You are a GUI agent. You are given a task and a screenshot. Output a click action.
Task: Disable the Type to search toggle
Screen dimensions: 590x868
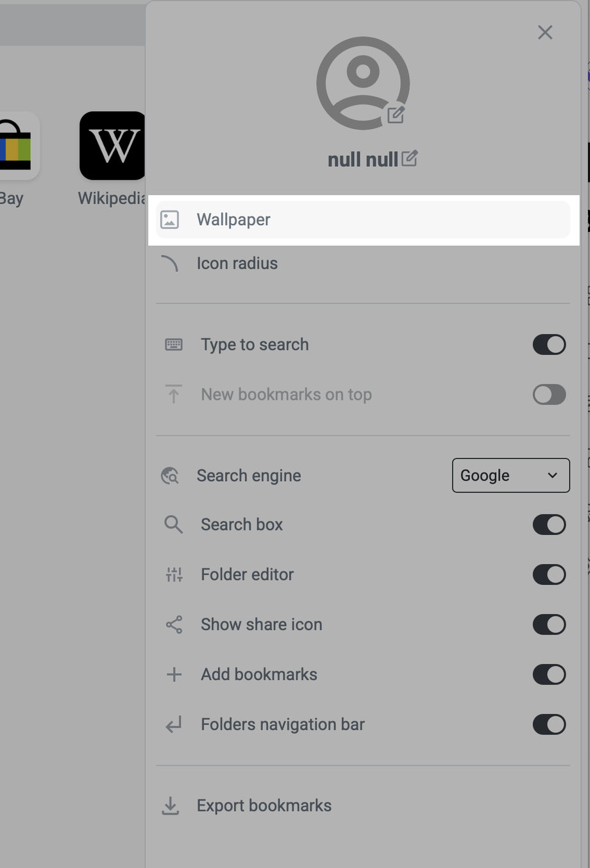pos(549,345)
